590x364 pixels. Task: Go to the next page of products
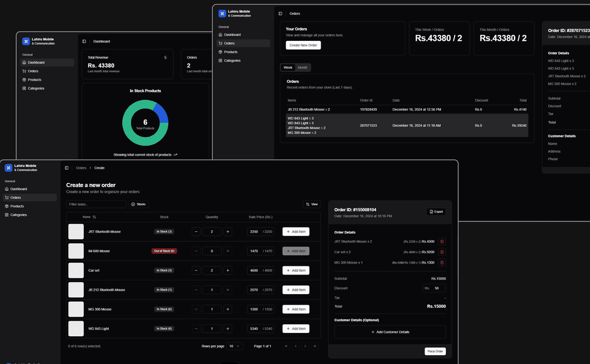coord(305,346)
